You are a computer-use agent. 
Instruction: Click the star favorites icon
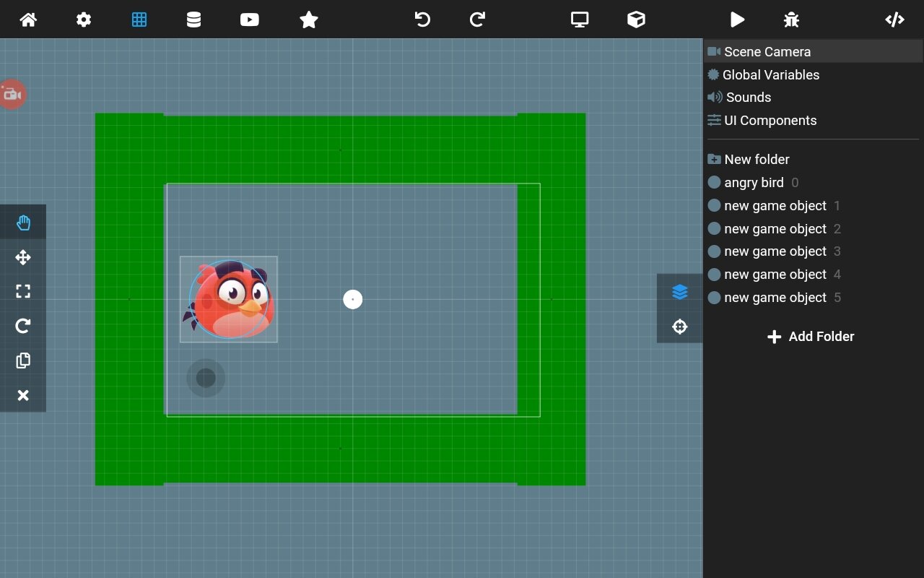[x=309, y=20]
